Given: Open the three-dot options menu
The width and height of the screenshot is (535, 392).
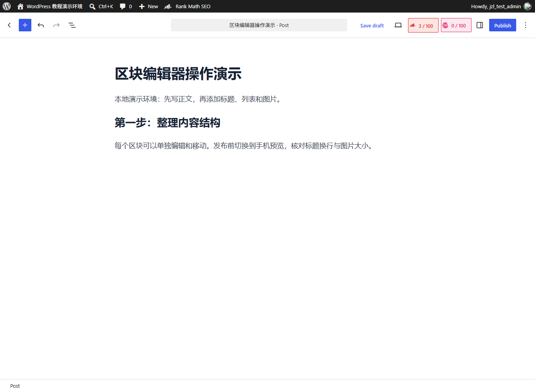Looking at the screenshot, I should point(526,25).
